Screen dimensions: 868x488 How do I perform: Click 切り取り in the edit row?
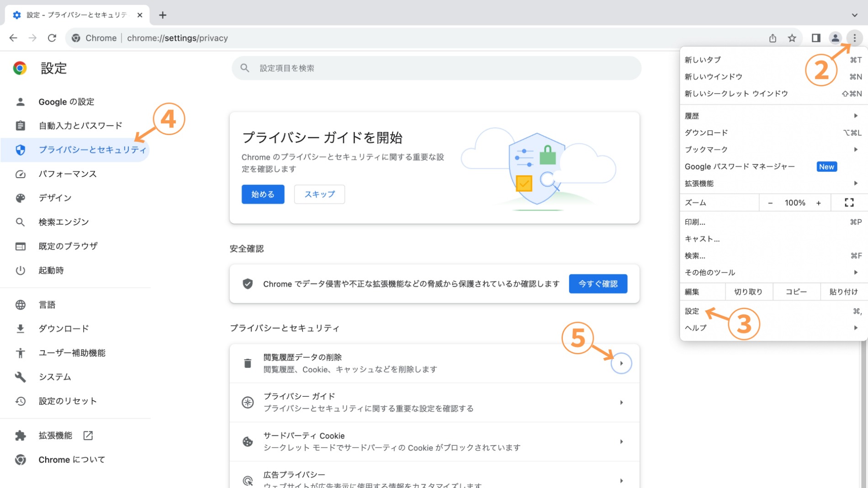[x=748, y=292]
